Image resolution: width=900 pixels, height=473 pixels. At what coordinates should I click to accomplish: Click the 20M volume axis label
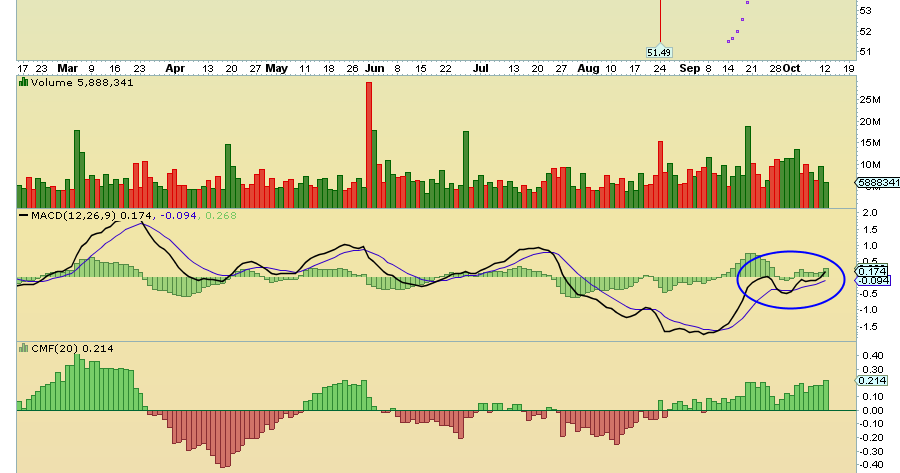pos(870,122)
